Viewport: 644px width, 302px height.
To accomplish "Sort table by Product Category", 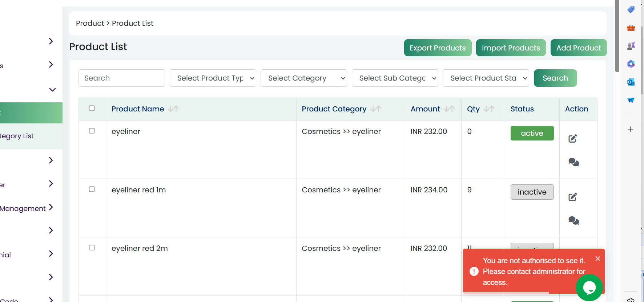I will (x=376, y=109).
